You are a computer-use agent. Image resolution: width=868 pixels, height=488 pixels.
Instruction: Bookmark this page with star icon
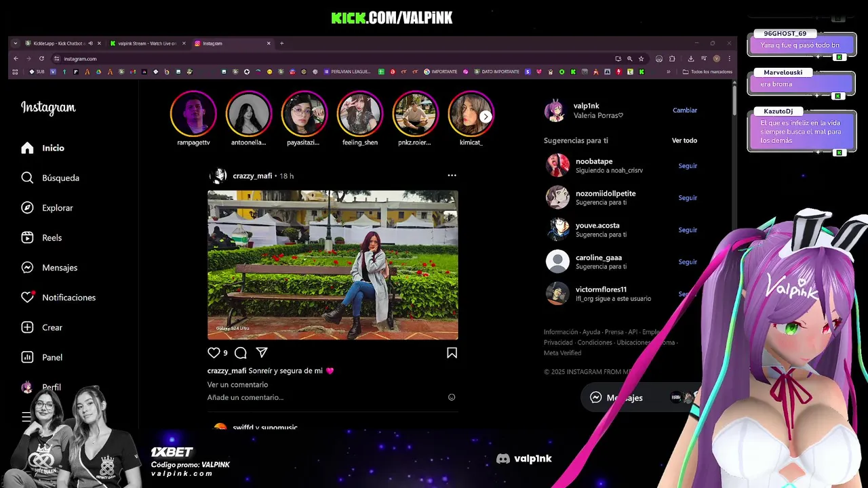[641, 58]
